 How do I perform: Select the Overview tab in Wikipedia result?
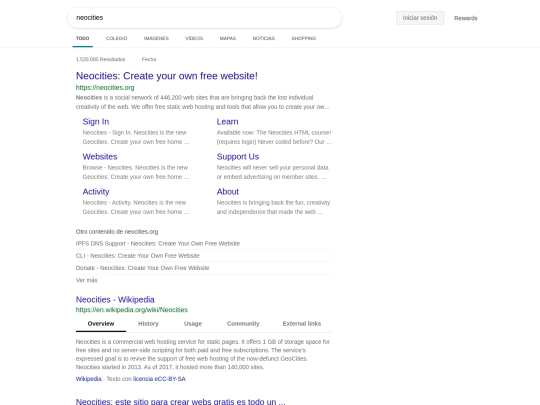pos(101,324)
